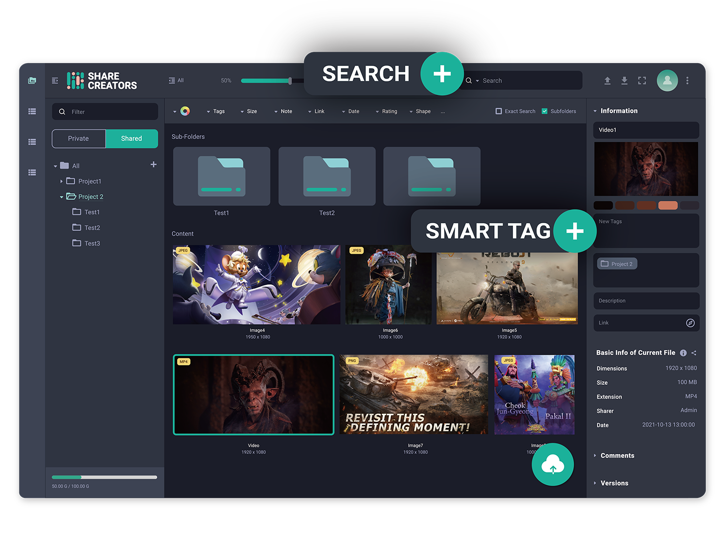Open the Shape filter dropdown
Image resolution: width=728 pixels, height=560 pixels.
(420, 112)
